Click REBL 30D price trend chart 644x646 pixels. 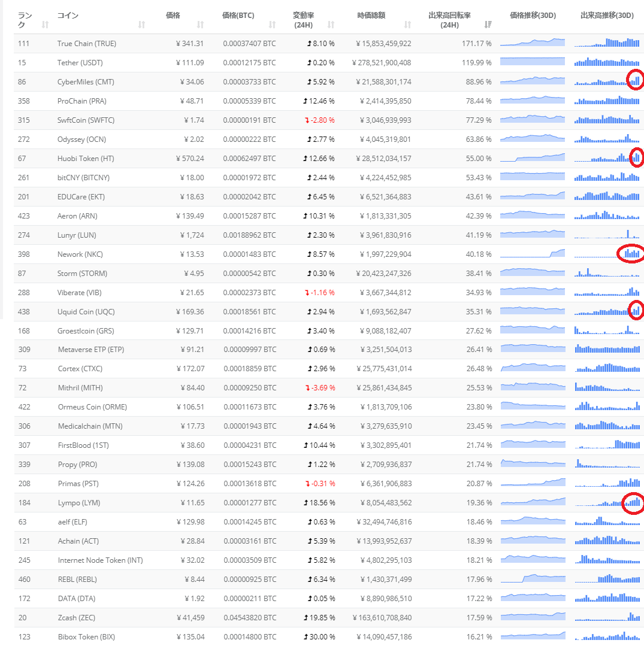532,578
